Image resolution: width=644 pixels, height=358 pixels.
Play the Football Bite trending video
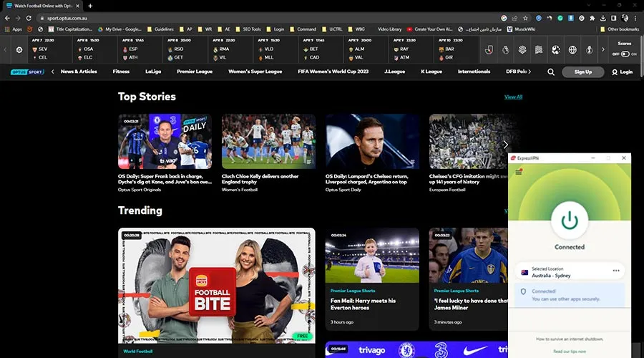coord(217,286)
